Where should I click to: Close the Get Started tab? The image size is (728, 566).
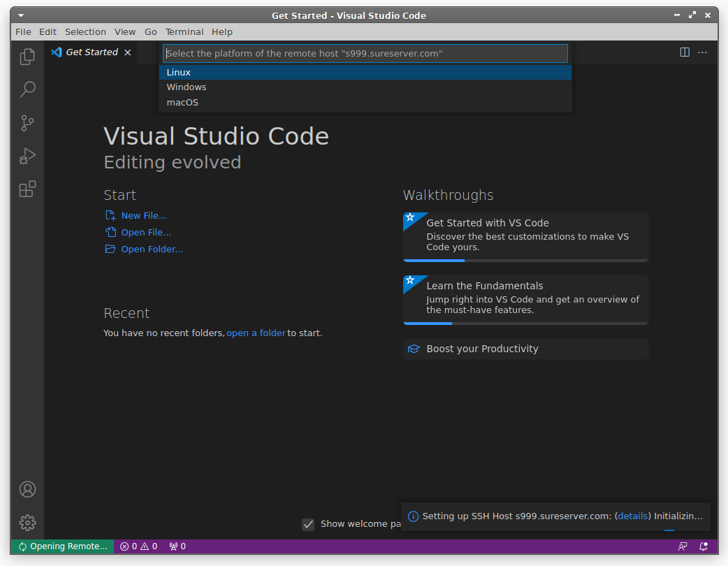tap(128, 52)
